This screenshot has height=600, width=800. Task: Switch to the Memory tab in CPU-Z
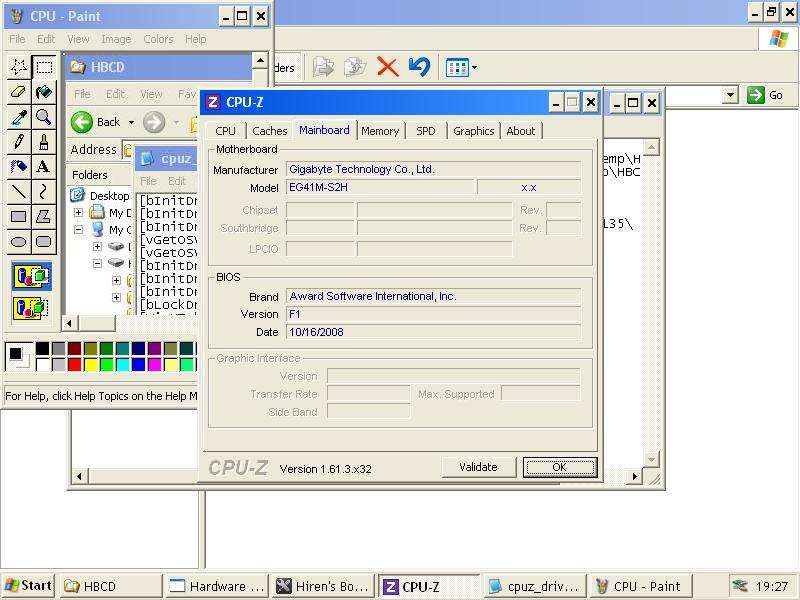[x=380, y=131]
